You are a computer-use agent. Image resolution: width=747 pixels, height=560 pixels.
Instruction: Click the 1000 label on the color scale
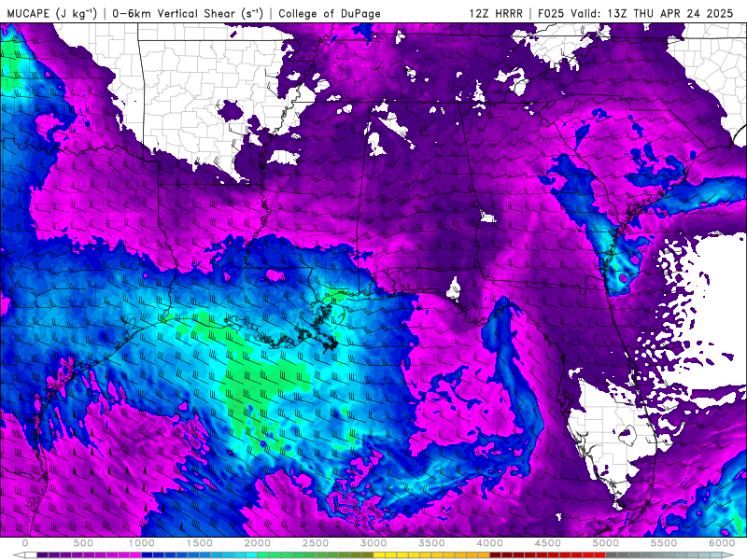[142, 543]
